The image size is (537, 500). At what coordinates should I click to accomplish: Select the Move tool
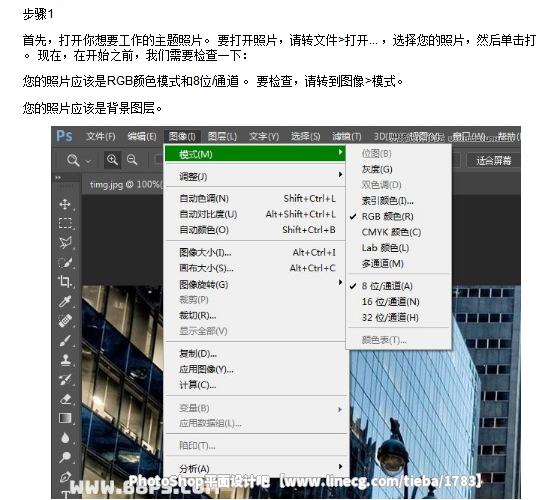[x=65, y=204]
